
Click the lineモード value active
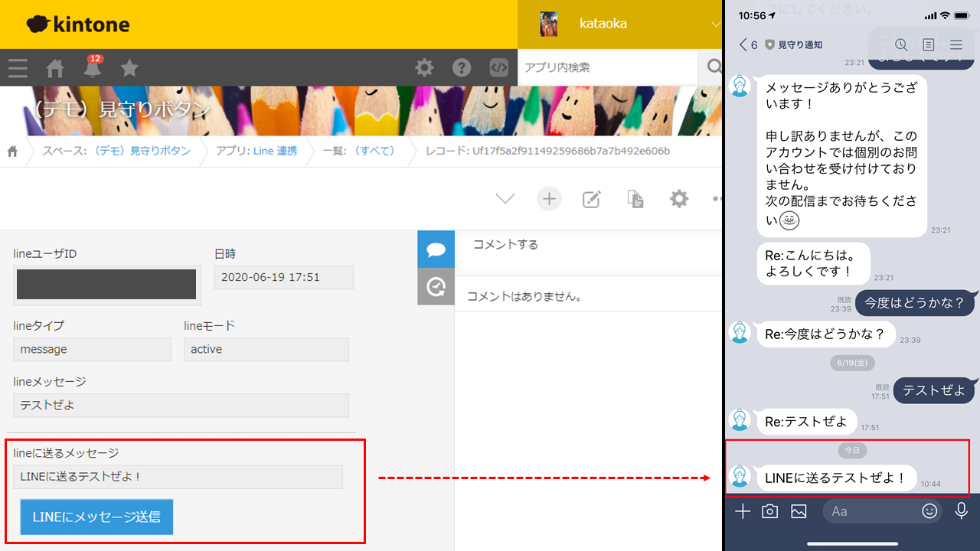pyautogui.click(x=266, y=349)
